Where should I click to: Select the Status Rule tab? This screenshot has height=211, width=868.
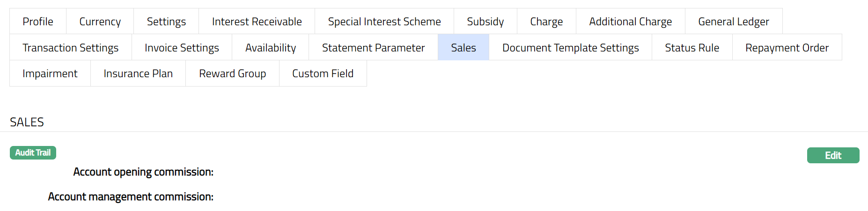pyautogui.click(x=692, y=48)
